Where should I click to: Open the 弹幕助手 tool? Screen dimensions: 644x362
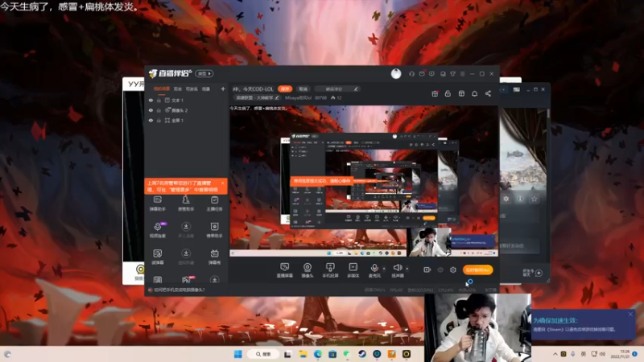pyautogui.click(x=157, y=204)
